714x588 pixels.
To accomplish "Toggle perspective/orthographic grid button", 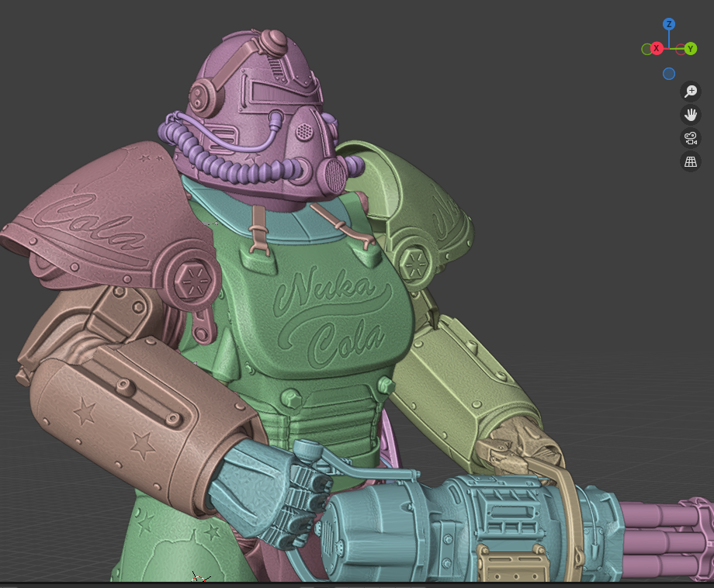I will [690, 162].
